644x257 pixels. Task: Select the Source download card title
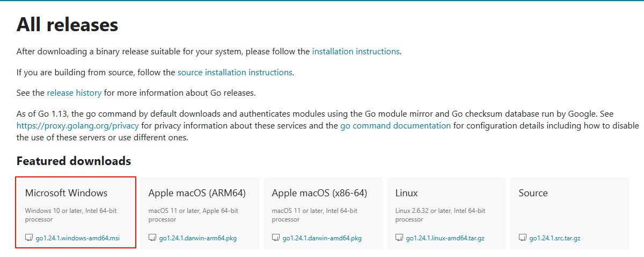point(533,193)
